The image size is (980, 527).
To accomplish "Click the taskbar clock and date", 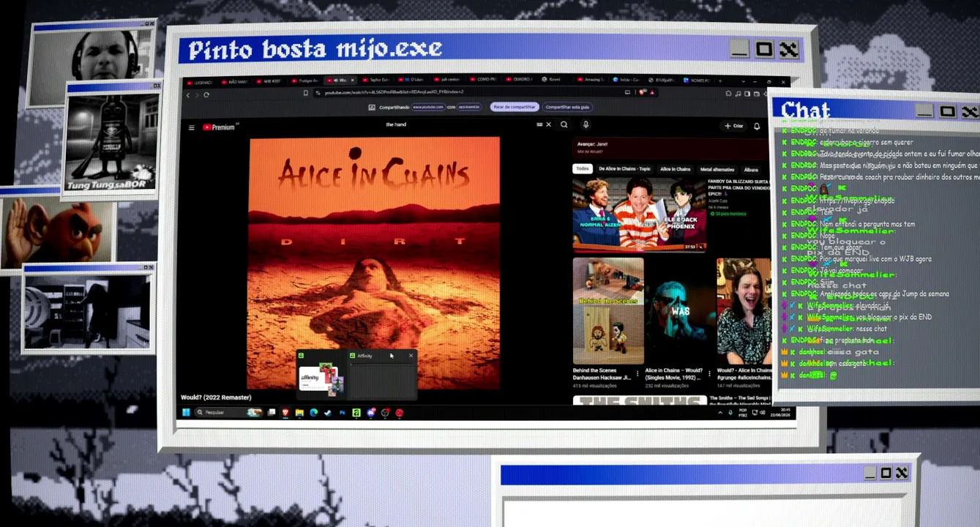I will (779, 413).
